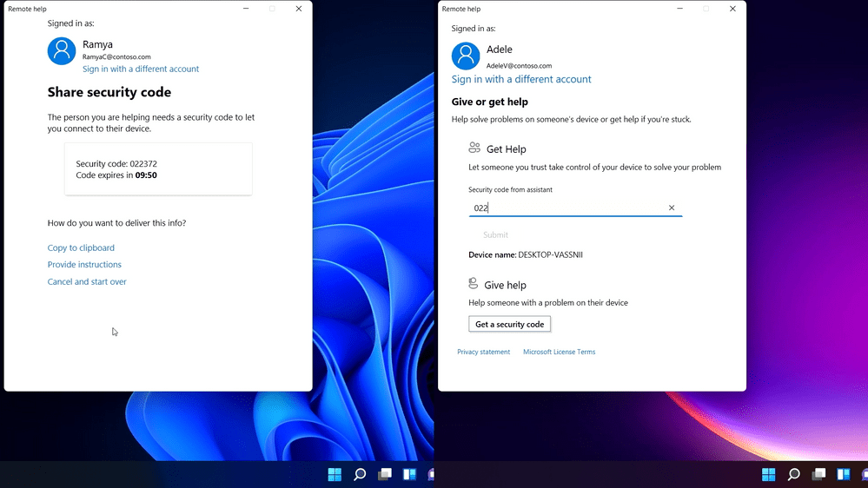Viewport: 868px width, 488px height.
Task: Open Start menu on Ramya's desktop taskbar
Action: (335, 474)
